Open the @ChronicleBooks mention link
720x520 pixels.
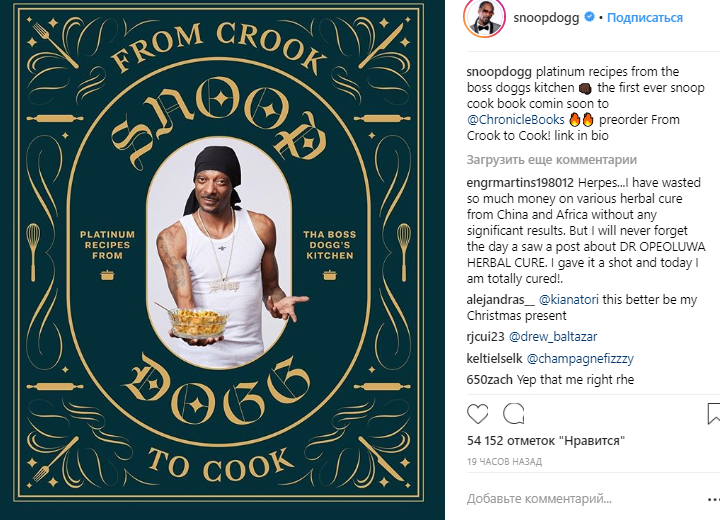click(516, 119)
